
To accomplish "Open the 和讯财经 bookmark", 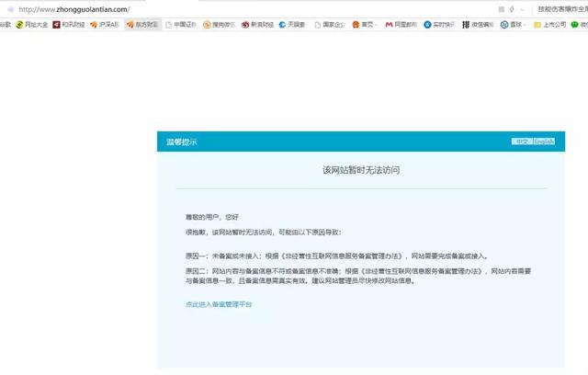I will point(69,25).
